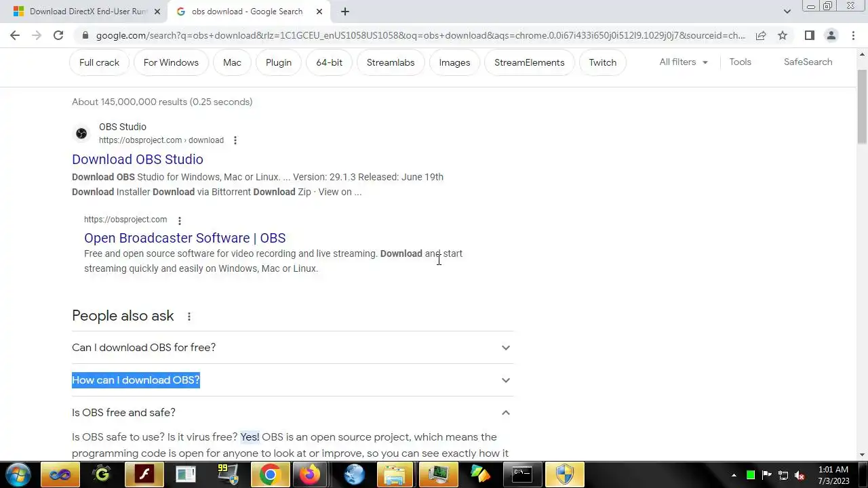Open the blue globe taskbar application

tap(353, 474)
